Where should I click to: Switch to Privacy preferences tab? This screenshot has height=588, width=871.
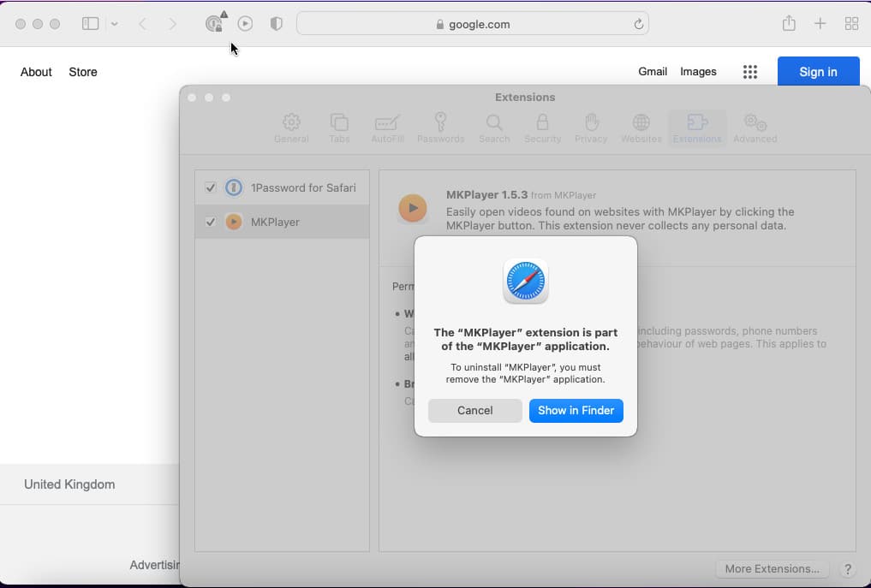tap(591, 128)
